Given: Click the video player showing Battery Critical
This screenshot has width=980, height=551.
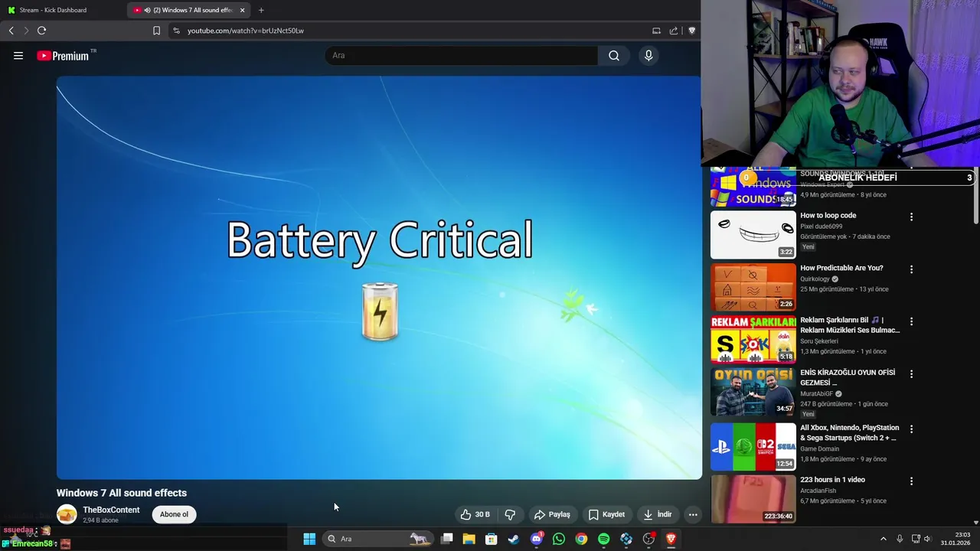Looking at the screenshot, I should (379, 277).
